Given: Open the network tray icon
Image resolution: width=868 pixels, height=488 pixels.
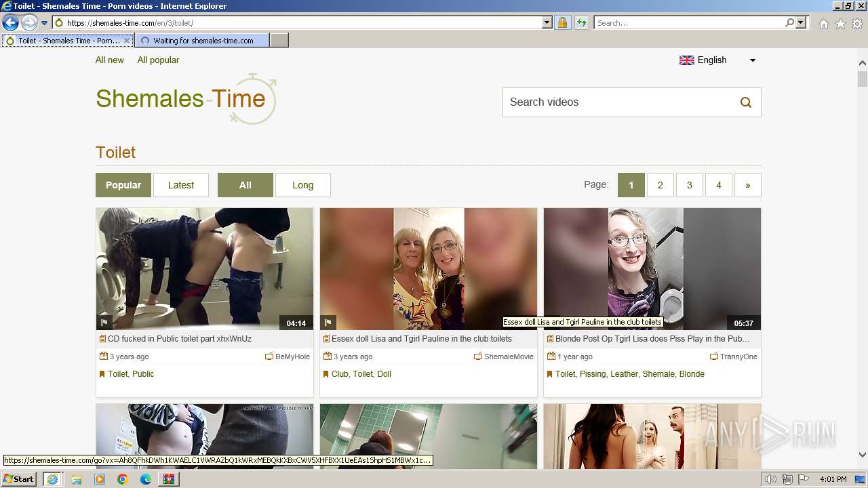Looking at the screenshot, I should pyautogui.click(x=787, y=479).
